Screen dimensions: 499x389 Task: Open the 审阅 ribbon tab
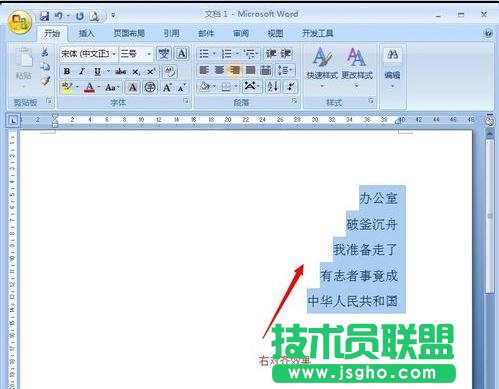tap(241, 33)
